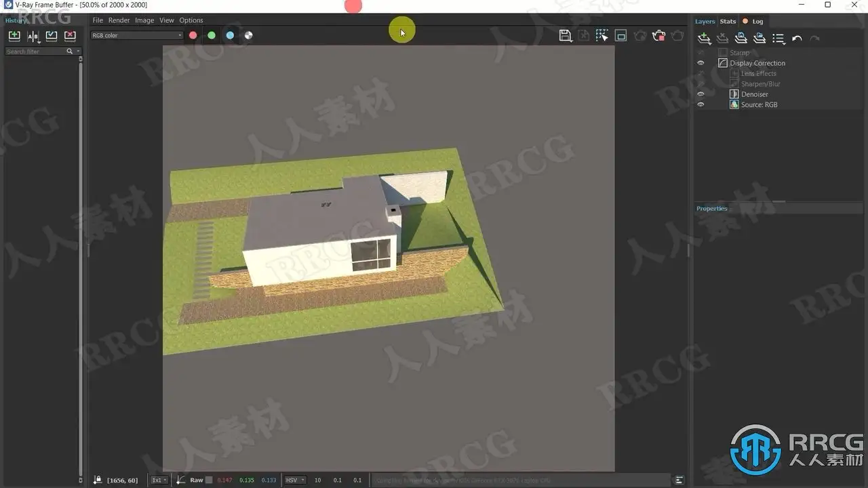868x488 pixels.
Task: Delete selected image from History
Action: pyautogui.click(x=70, y=36)
